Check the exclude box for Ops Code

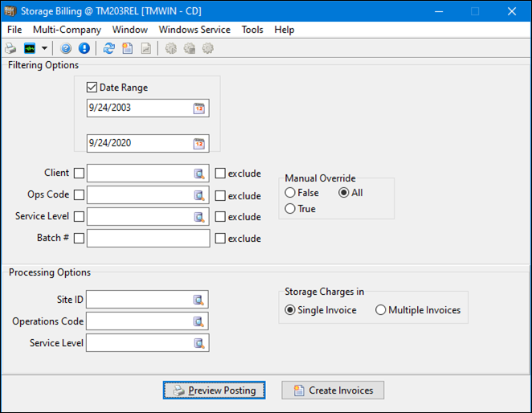[x=220, y=195]
